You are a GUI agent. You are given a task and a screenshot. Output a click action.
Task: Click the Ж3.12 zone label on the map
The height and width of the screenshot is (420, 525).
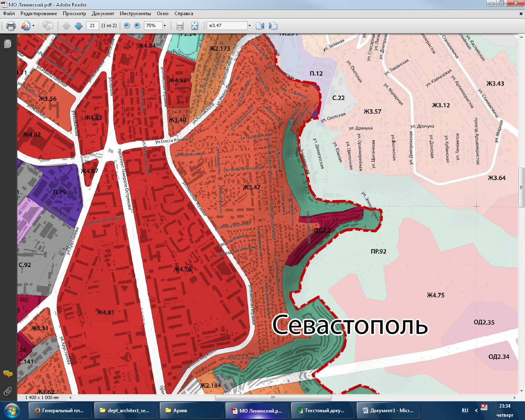pyautogui.click(x=441, y=105)
